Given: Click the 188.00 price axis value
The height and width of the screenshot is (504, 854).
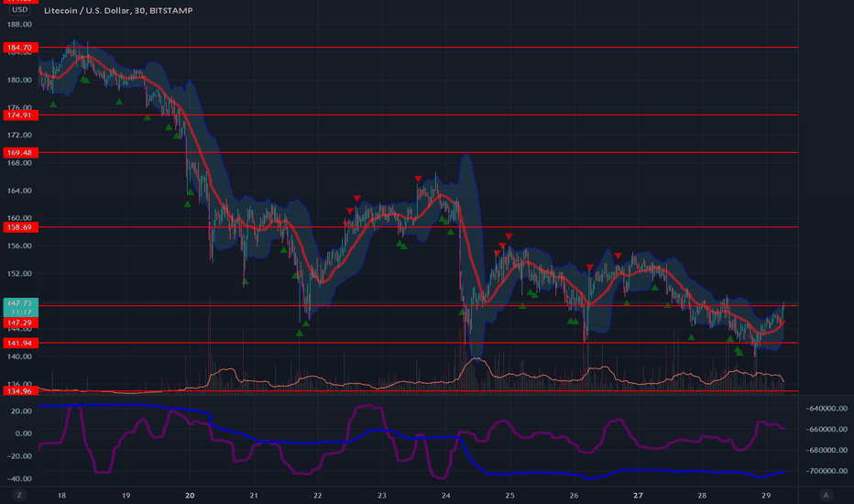Looking at the screenshot, I should 19,25.
